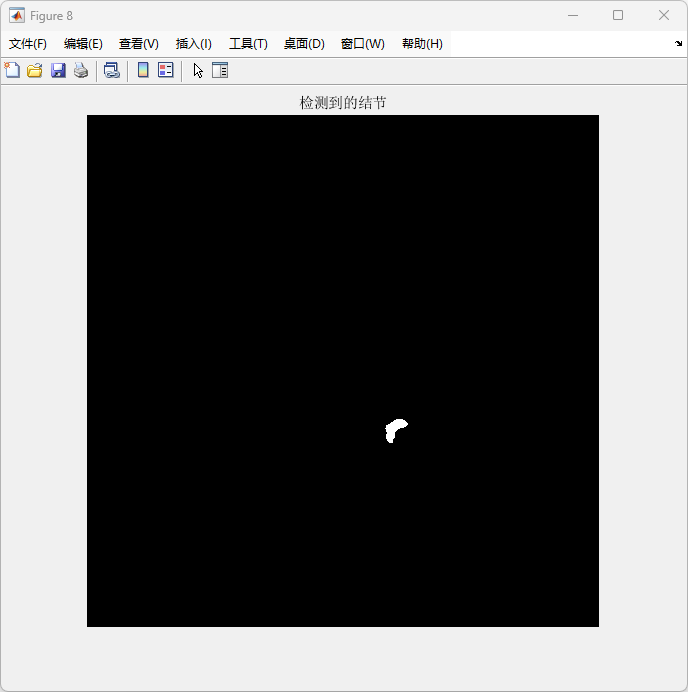
Task: Insert a colorbar from the toolbar
Action: pyautogui.click(x=143, y=70)
